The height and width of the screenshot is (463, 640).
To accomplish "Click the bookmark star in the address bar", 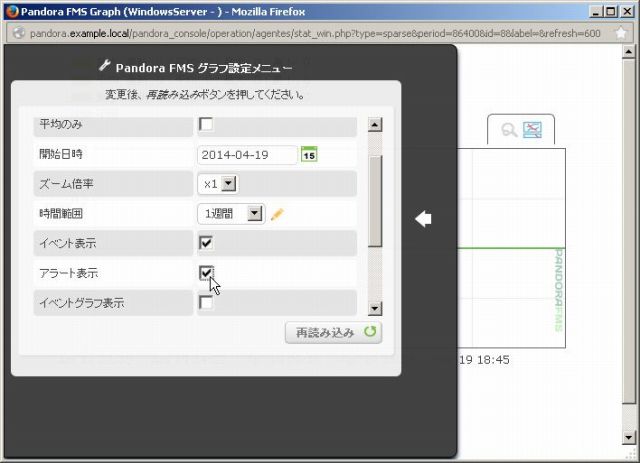I will pyautogui.click(x=620, y=33).
